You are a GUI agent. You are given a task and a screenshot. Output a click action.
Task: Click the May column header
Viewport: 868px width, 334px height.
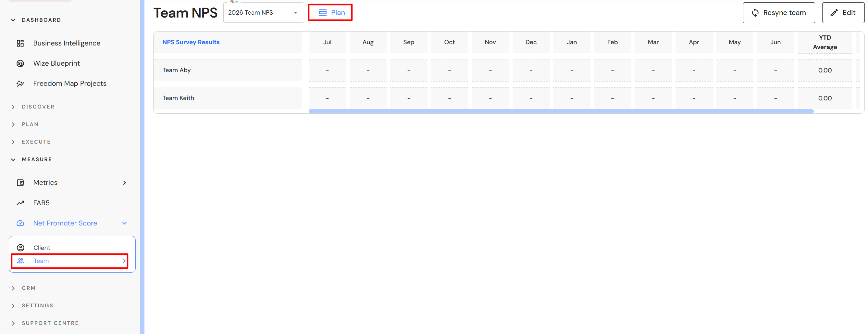[735, 42]
